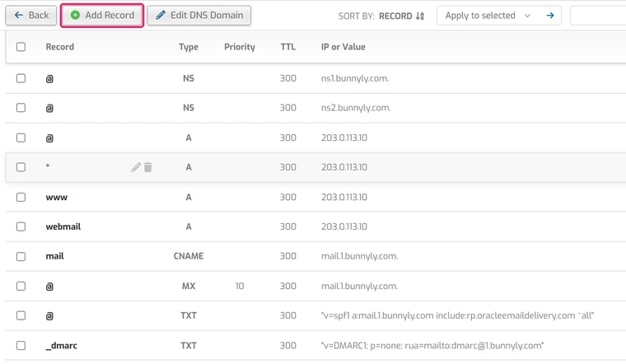Click the SORT BY label
626x364 pixels.
click(357, 16)
